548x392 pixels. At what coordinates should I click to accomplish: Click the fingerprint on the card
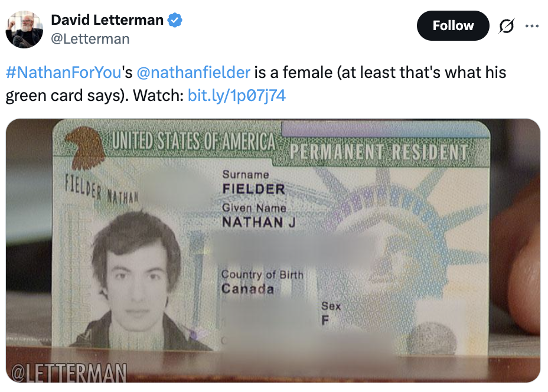coord(431,339)
